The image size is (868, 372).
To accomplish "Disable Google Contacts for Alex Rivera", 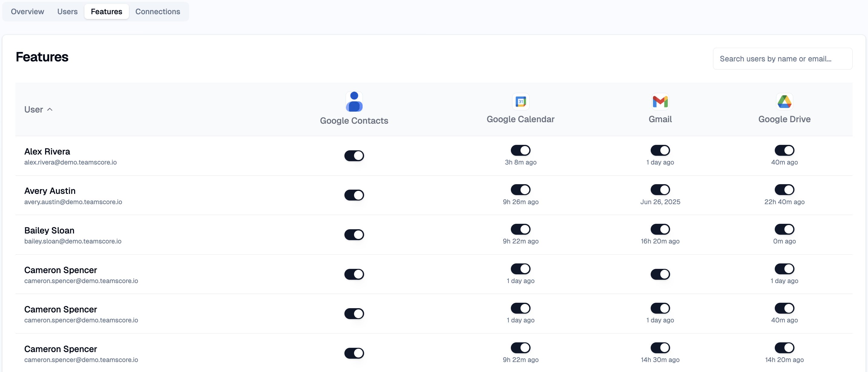I will click(354, 155).
